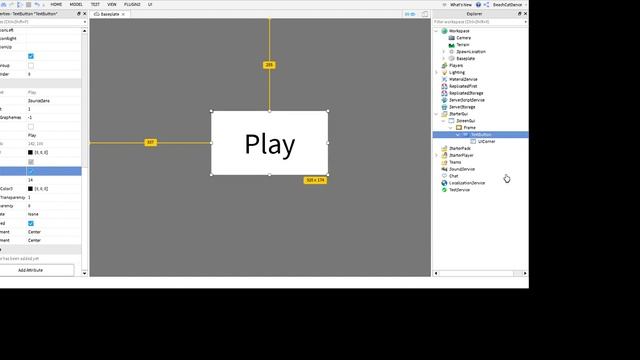This screenshot has width=640, height=360.
Task: Click the SpawnLocation item icon
Action: point(451,52)
